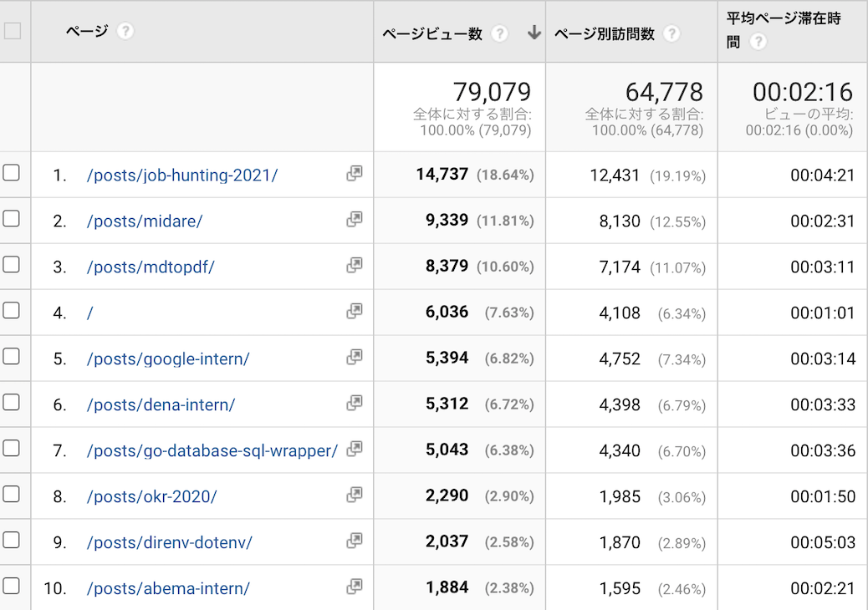Sort by 平均ページ滞在時間 column header
Image resolution: width=868 pixels, height=610 pixels.
coord(783,18)
